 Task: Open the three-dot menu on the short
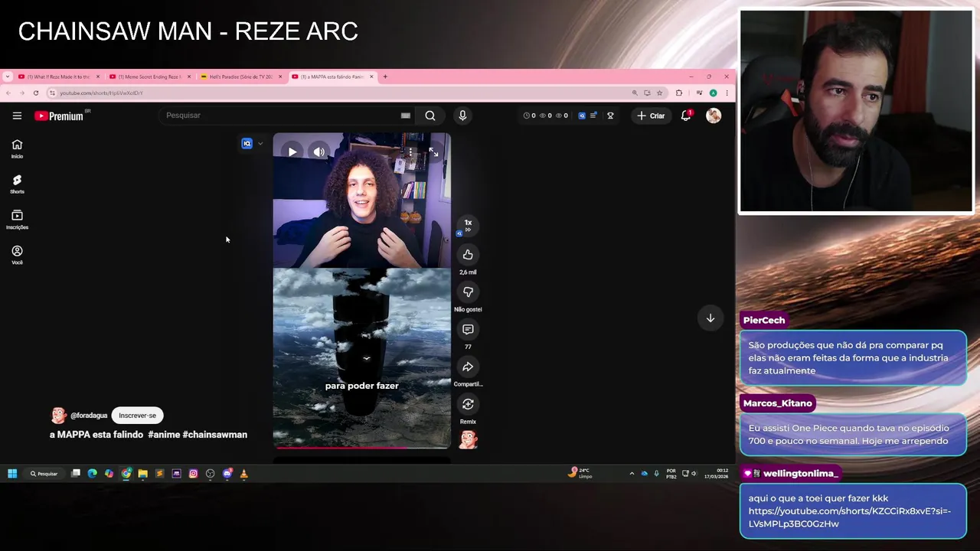[x=410, y=152]
